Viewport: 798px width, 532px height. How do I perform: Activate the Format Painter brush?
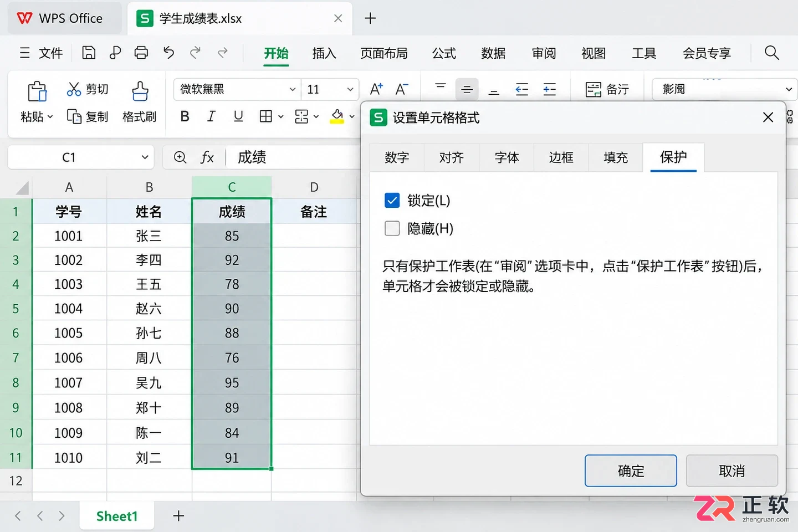(x=140, y=91)
